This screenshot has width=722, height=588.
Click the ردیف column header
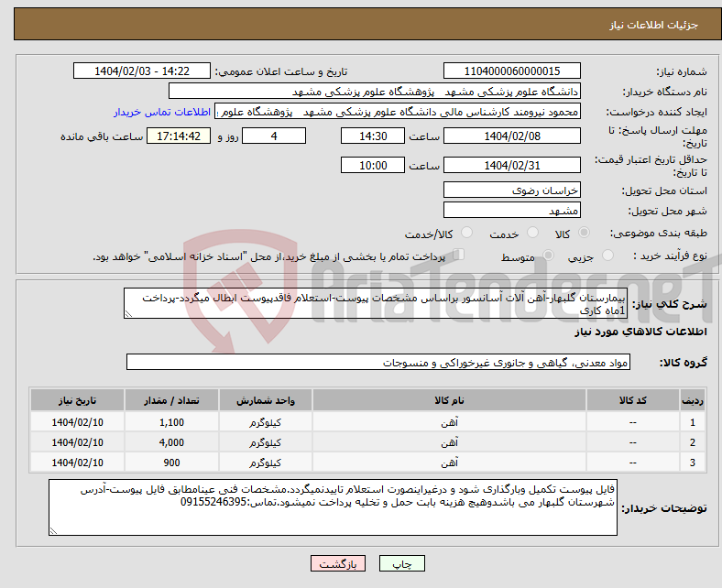(x=693, y=400)
